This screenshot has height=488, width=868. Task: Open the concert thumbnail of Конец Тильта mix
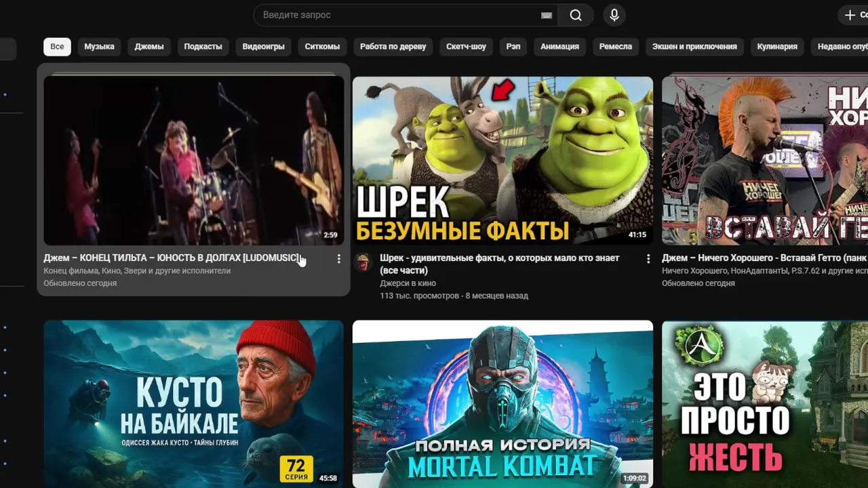(194, 160)
